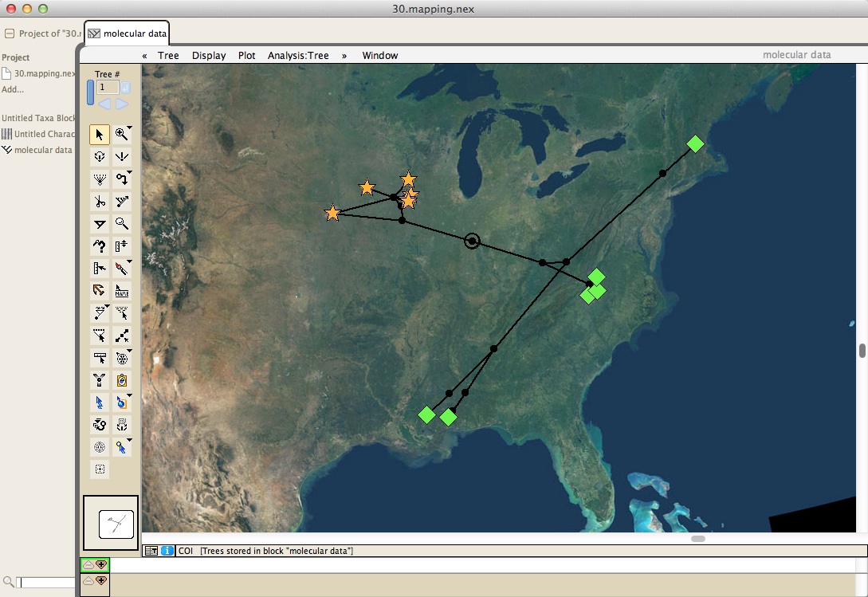The height and width of the screenshot is (597, 868).
Task: Click the table icon left of info icon
Action: [151, 551]
